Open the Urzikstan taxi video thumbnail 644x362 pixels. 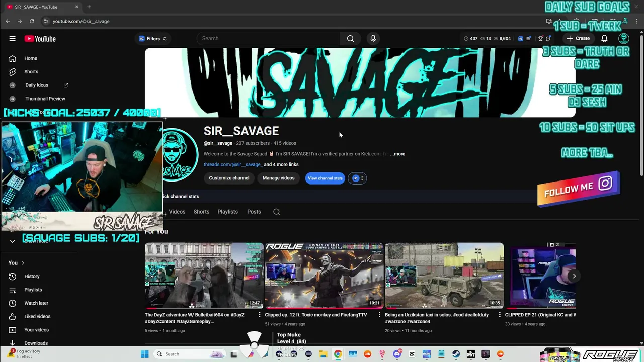click(444, 276)
